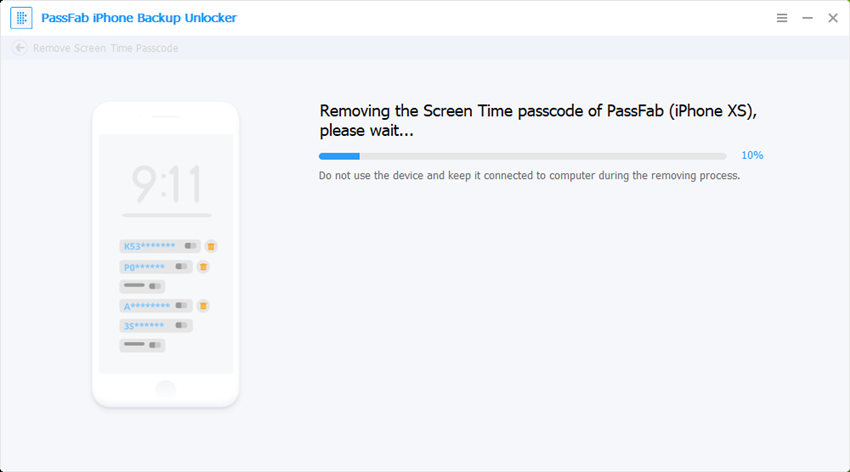Close the PassFab window

[x=833, y=18]
